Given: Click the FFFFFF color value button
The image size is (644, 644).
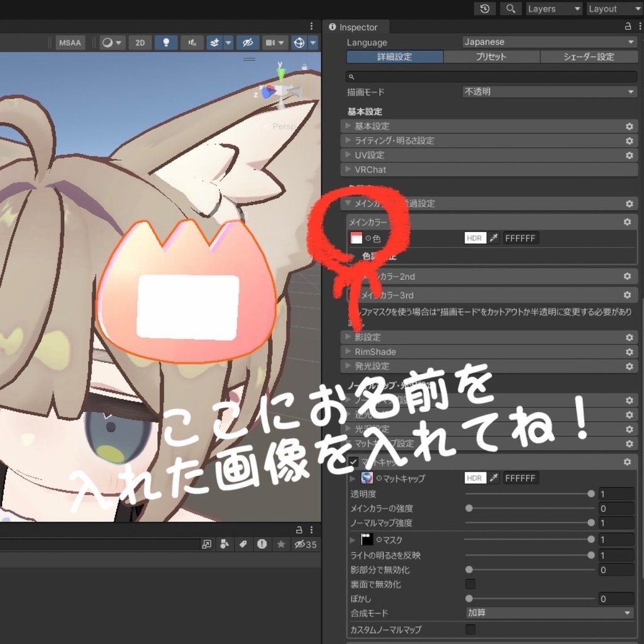Looking at the screenshot, I should pos(521,238).
